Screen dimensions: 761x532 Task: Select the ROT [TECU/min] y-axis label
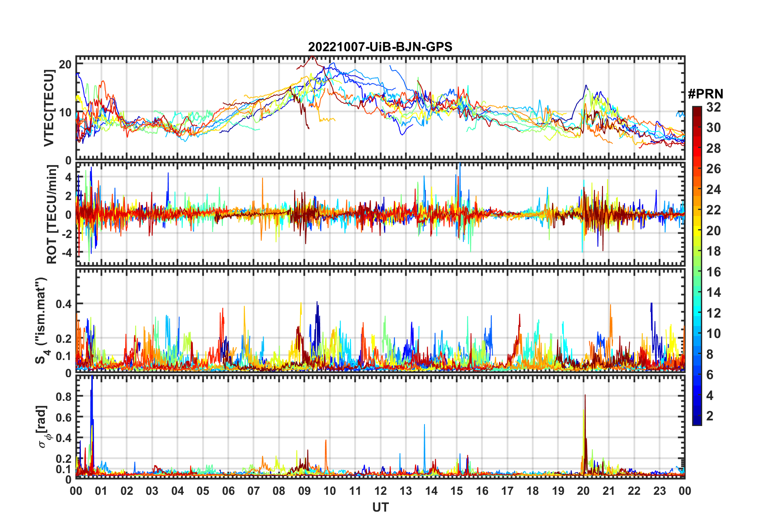click(x=52, y=214)
